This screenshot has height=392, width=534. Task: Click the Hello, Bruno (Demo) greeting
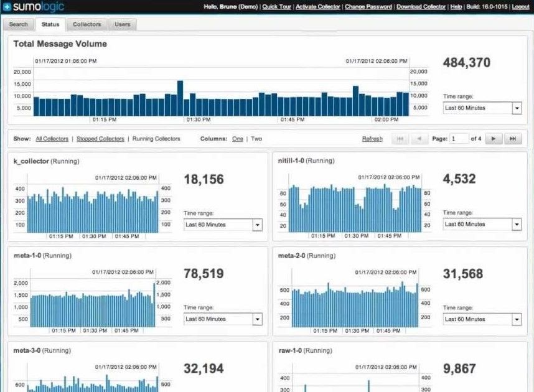tap(230, 6)
